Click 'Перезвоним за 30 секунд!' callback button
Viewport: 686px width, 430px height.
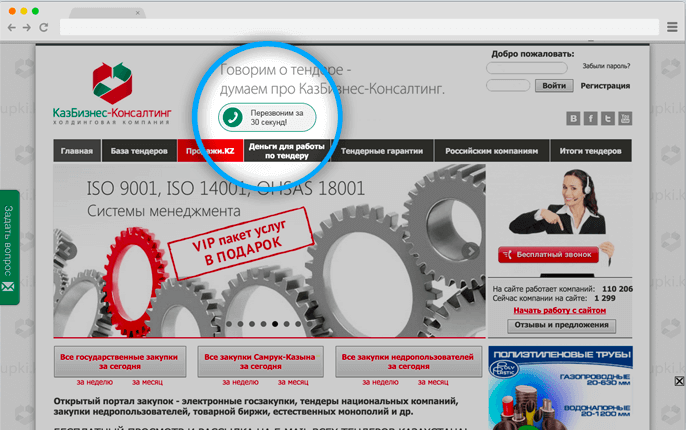(267, 117)
